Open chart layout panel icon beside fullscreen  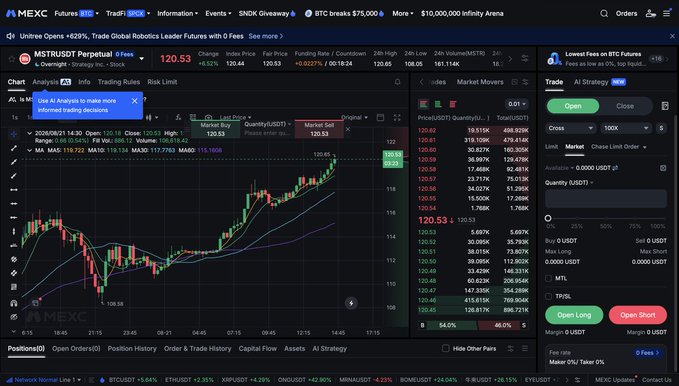pyautogui.click(x=380, y=117)
